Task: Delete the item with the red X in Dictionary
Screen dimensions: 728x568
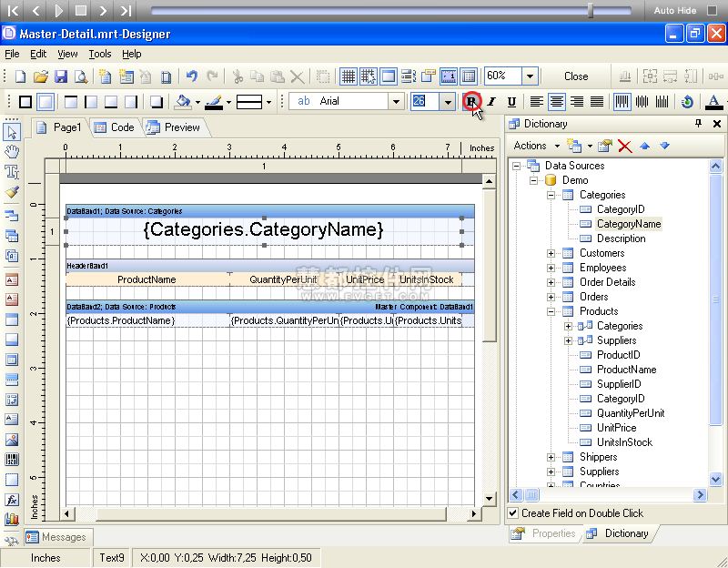Action: 625,147
